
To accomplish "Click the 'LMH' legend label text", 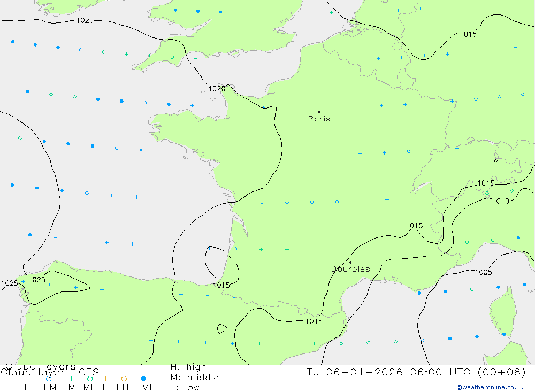I will pos(146,388).
